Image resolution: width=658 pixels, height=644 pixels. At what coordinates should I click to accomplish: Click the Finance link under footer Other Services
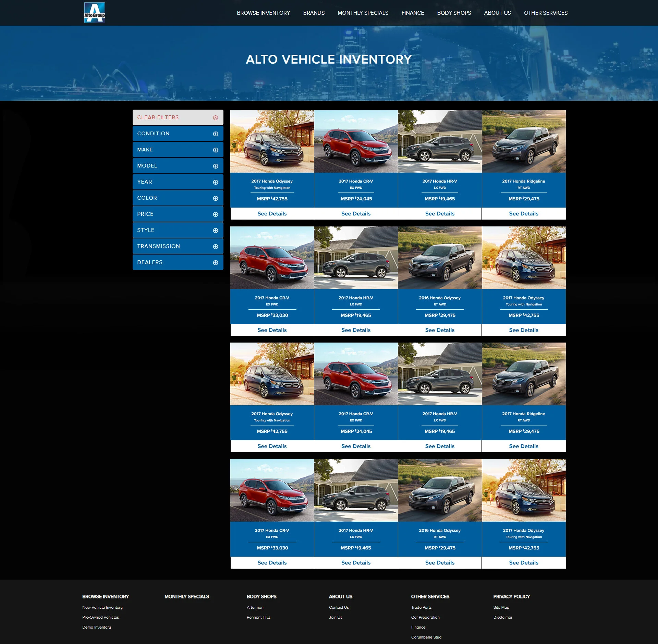click(x=418, y=628)
